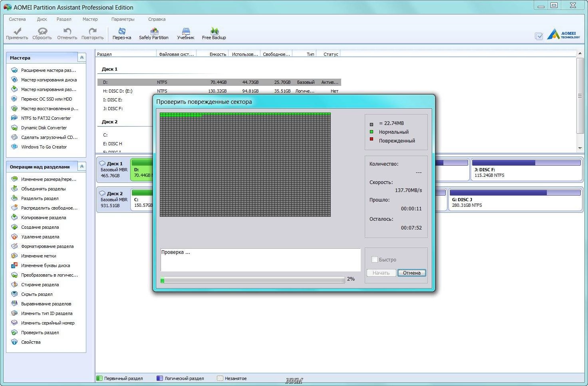This screenshot has height=386, width=588.
Task: Click the Незанятое legend swatch
Action: [x=220, y=378]
